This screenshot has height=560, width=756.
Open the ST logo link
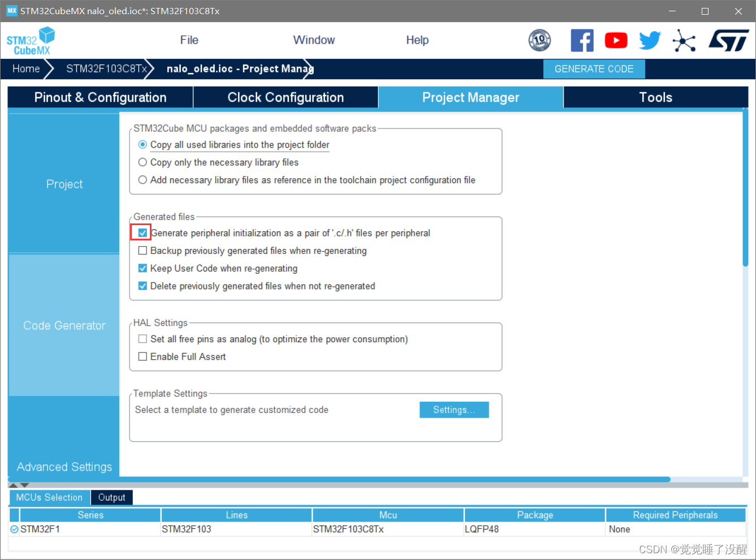click(729, 41)
